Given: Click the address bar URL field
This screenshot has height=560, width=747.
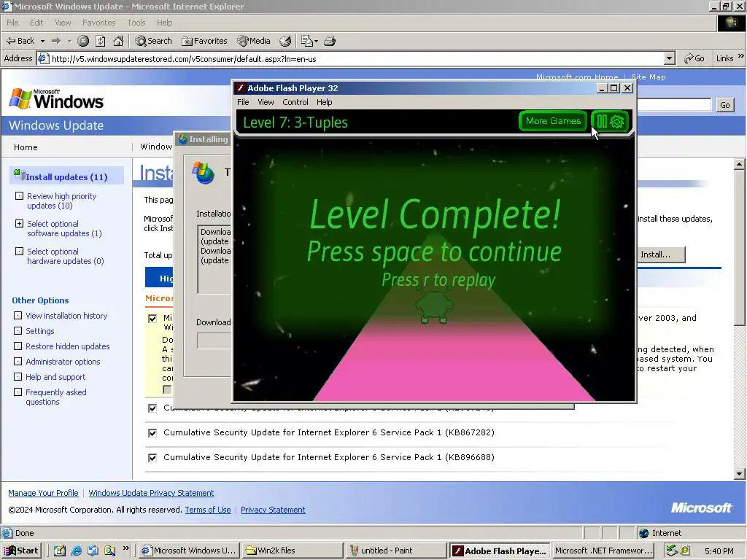Looking at the screenshot, I should (351, 58).
